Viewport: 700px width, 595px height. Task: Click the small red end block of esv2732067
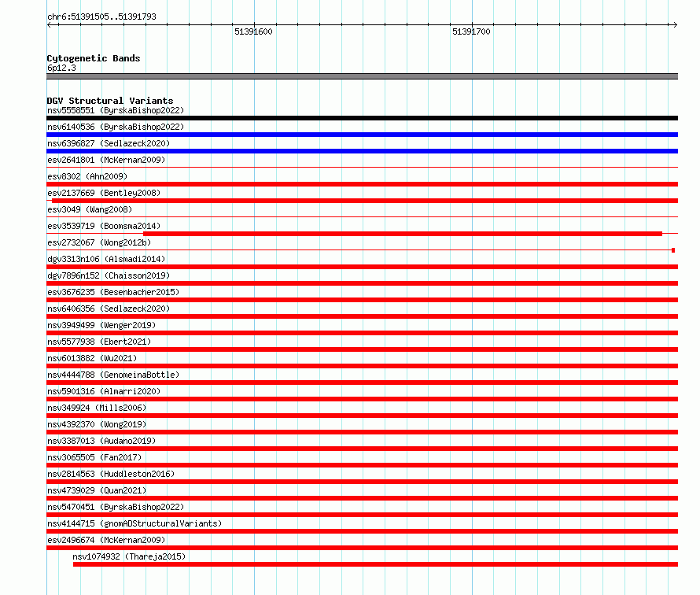click(673, 250)
